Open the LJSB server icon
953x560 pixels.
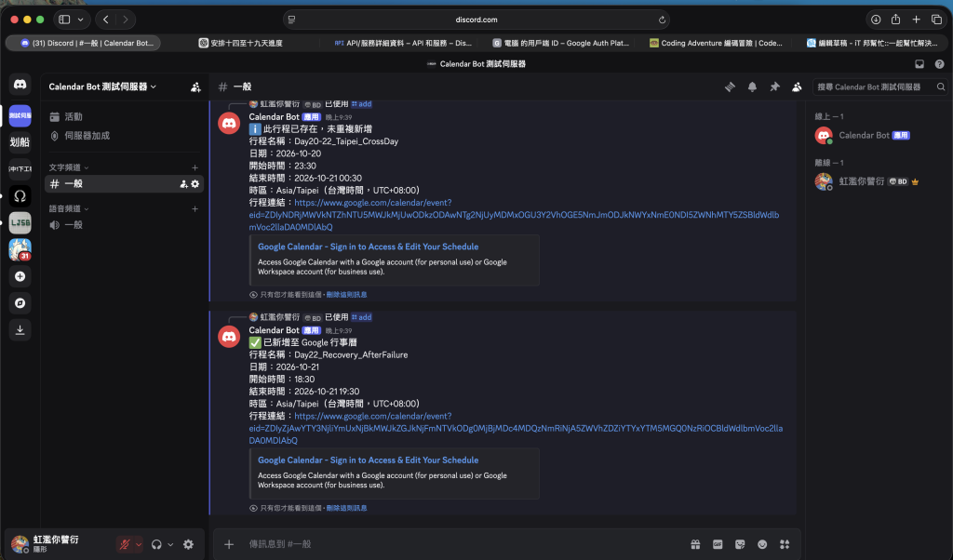tap(20, 223)
